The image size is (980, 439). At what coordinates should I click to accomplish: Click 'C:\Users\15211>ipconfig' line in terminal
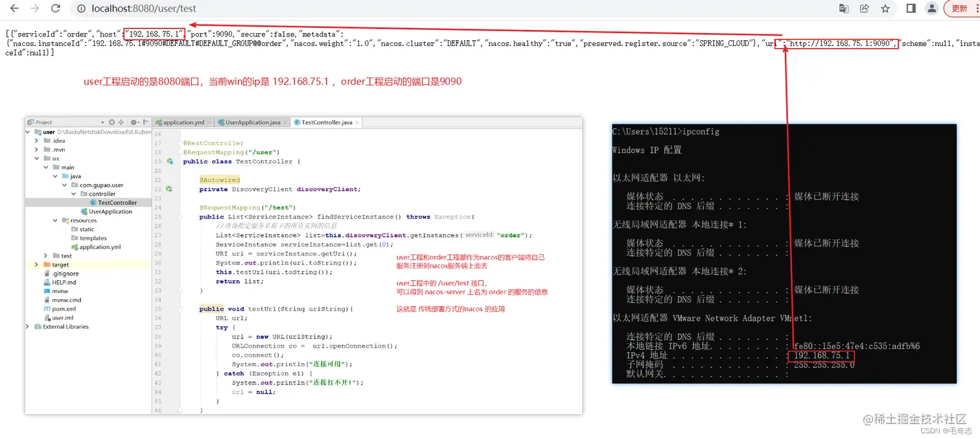666,132
